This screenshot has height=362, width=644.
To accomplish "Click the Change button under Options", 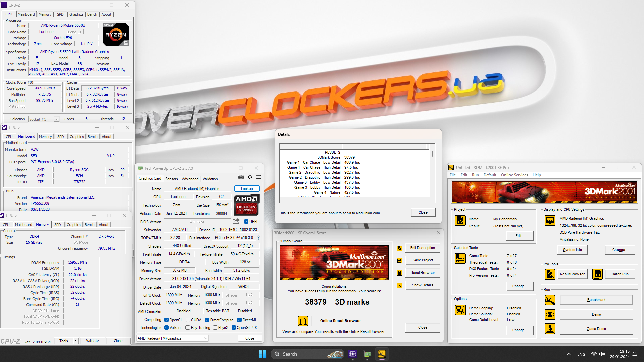I will pyautogui.click(x=520, y=330).
